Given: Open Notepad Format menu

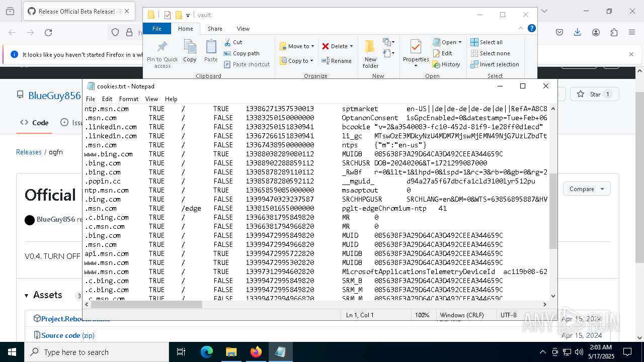Looking at the screenshot, I should click(129, 99).
